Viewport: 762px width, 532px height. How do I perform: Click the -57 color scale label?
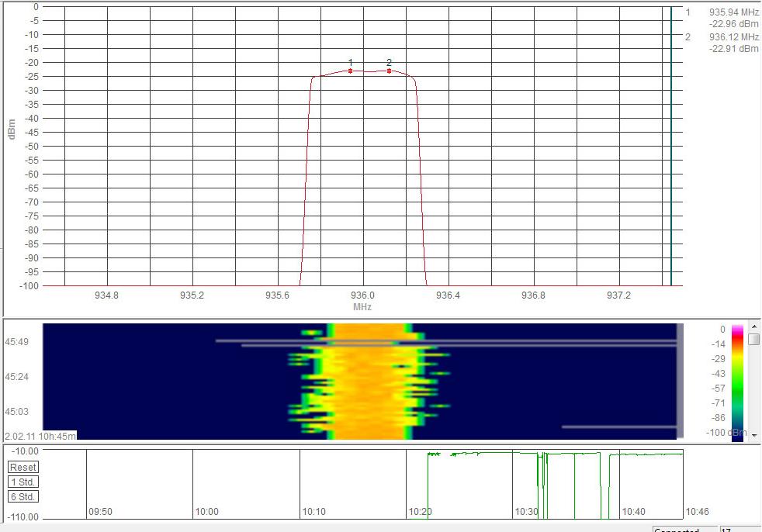tap(717, 389)
